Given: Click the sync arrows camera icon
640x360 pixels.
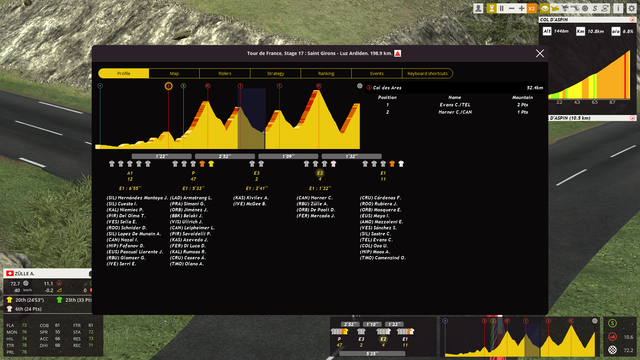Looking at the screenshot, I should click(605, 8).
